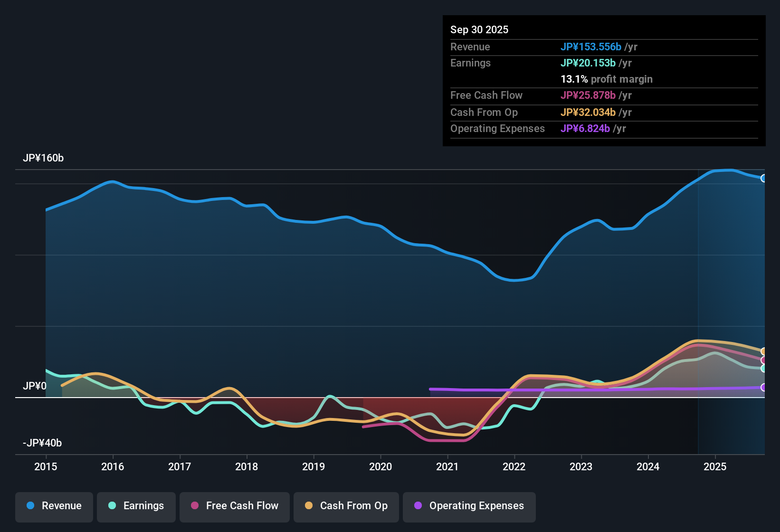Click the teal Earnings legend dot
Image resolution: width=780 pixels, height=532 pixels.
[112, 506]
